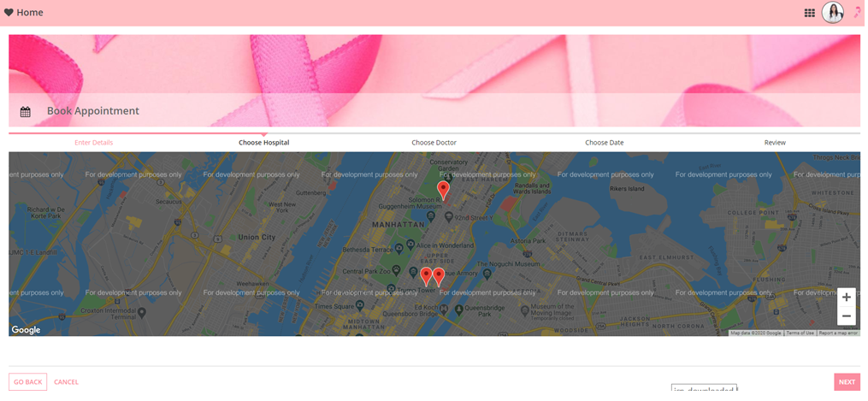Click the Trump Tower camera icon
This screenshot has height=401, width=868.
point(392,289)
